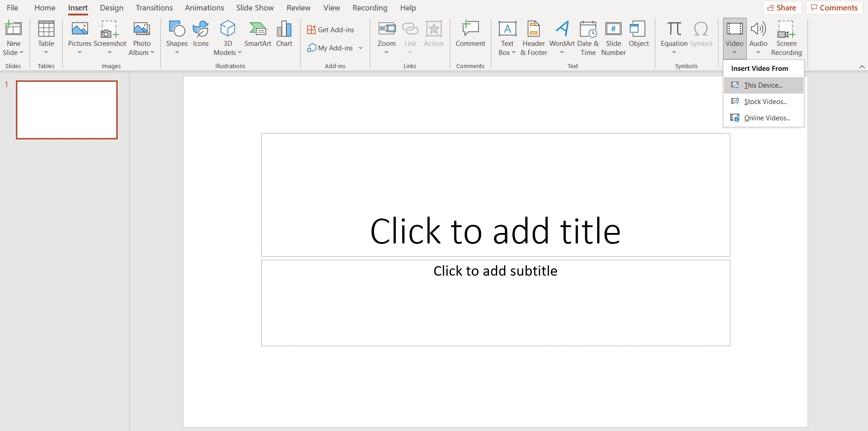868x431 pixels.
Task: Open the Comments pane button
Action: [834, 8]
